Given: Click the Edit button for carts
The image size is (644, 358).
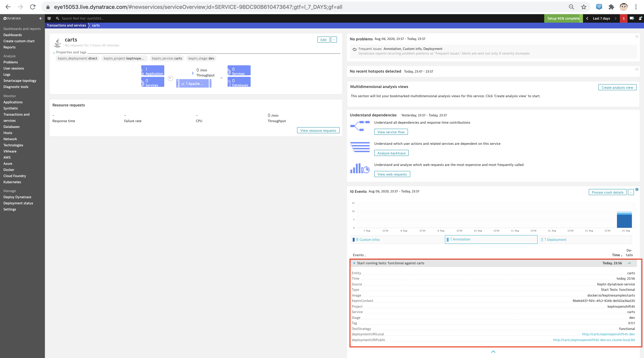Looking at the screenshot, I should [323, 40].
